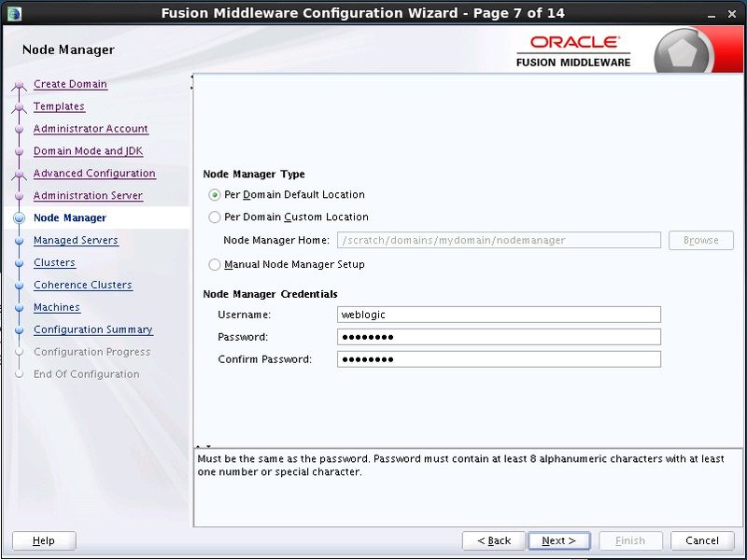The image size is (747, 560).
Task: Click the disabled Finish button
Action: click(630, 540)
